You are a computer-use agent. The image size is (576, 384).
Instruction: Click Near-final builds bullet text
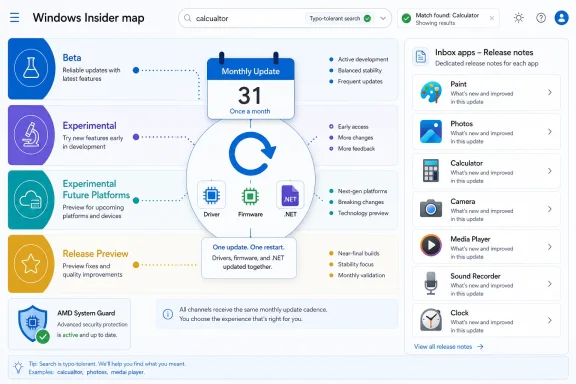tap(359, 253)
